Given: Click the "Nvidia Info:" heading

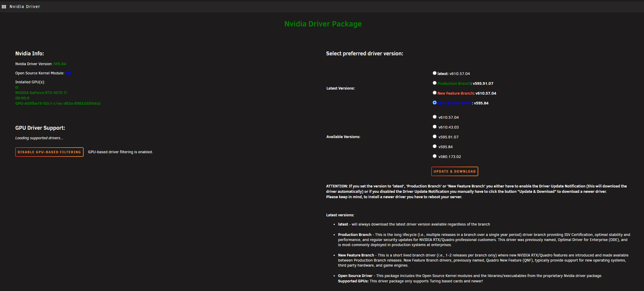Looking at the screenshot, I should click(29, 54).
